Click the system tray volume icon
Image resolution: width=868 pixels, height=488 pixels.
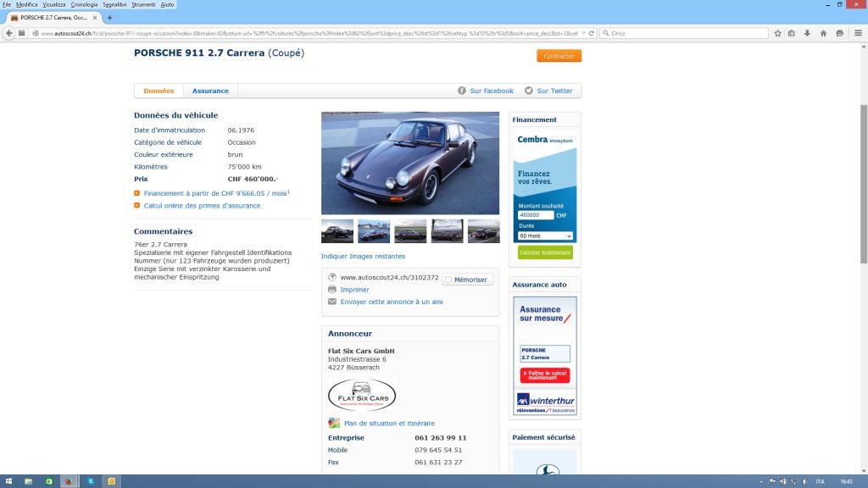tap(805, 482)
